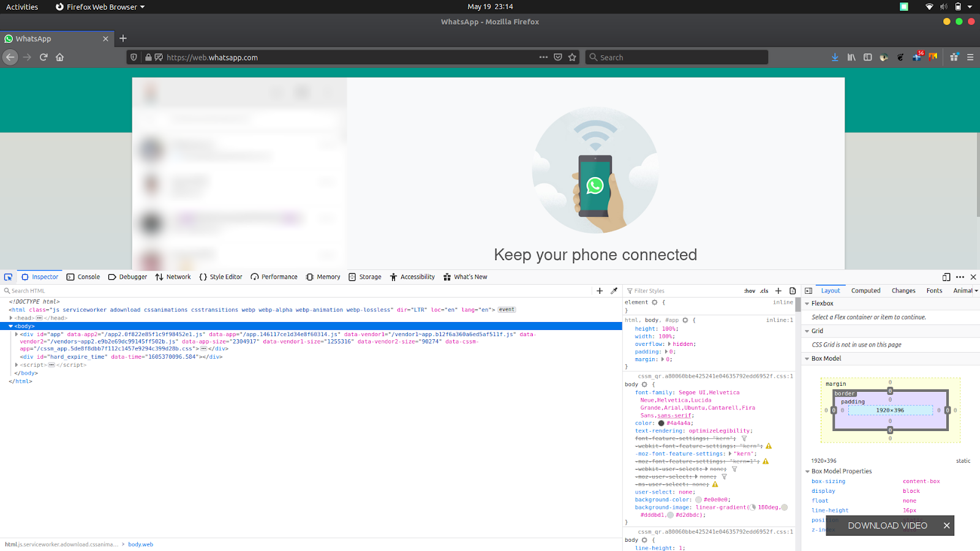Toggle responsive design mode icon

click(x=946, y=277)
